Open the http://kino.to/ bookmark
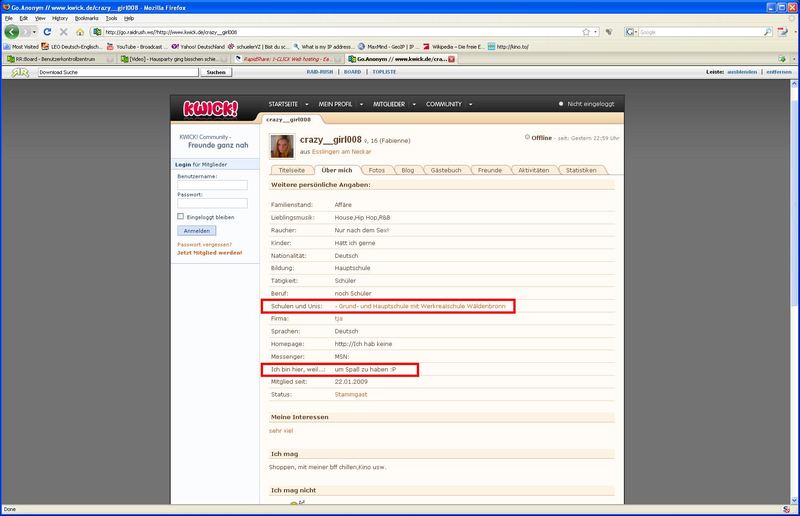 pyautogui.click(x=508, y=46)
